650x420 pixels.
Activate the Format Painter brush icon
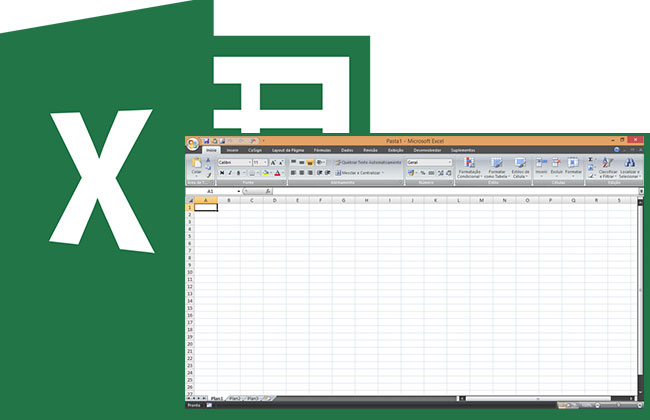pos(208,175)
